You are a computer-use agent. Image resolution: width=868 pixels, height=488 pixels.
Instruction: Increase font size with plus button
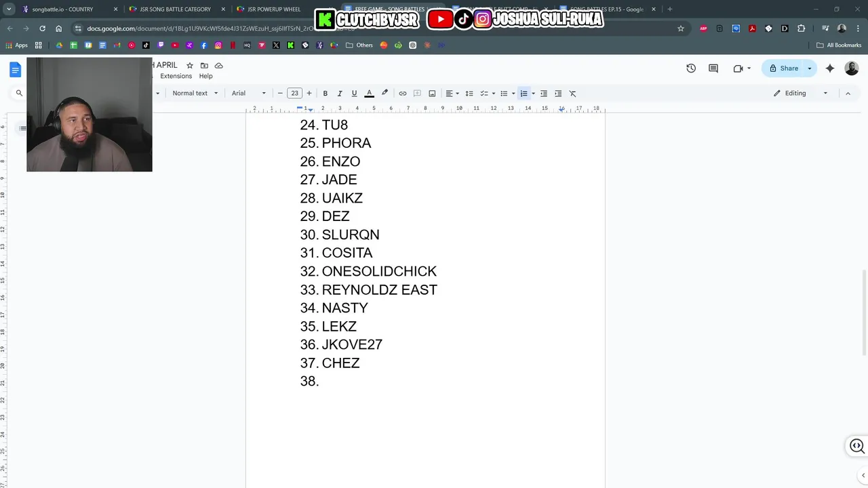(309, 94)
